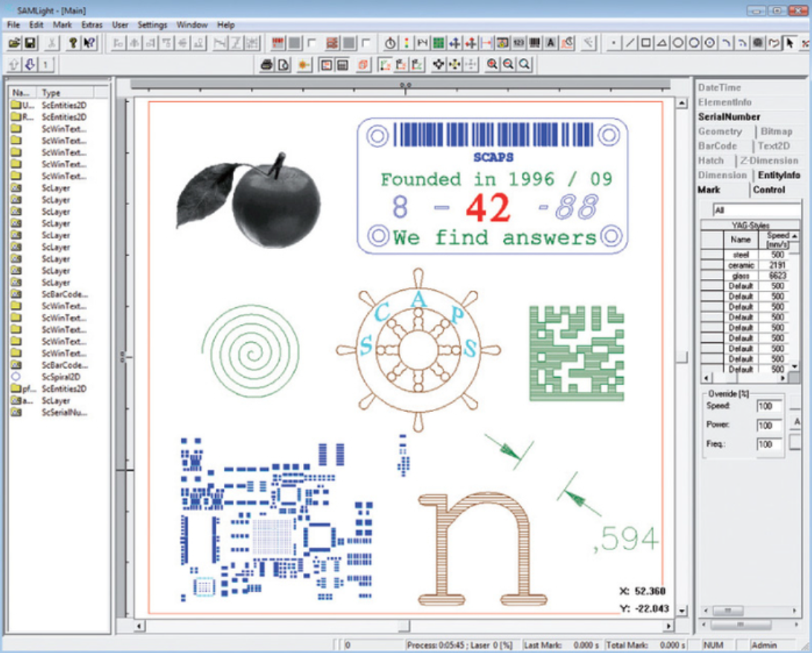Click the green data matrix code on canvas
Image resolution: width=812 pixels, height=653 pixels.
tap(576, 353)
